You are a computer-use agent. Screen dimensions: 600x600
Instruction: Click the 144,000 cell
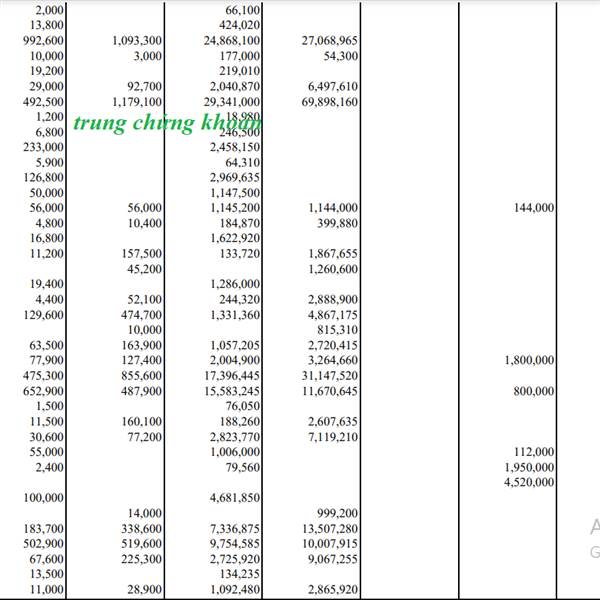(534, 208)
